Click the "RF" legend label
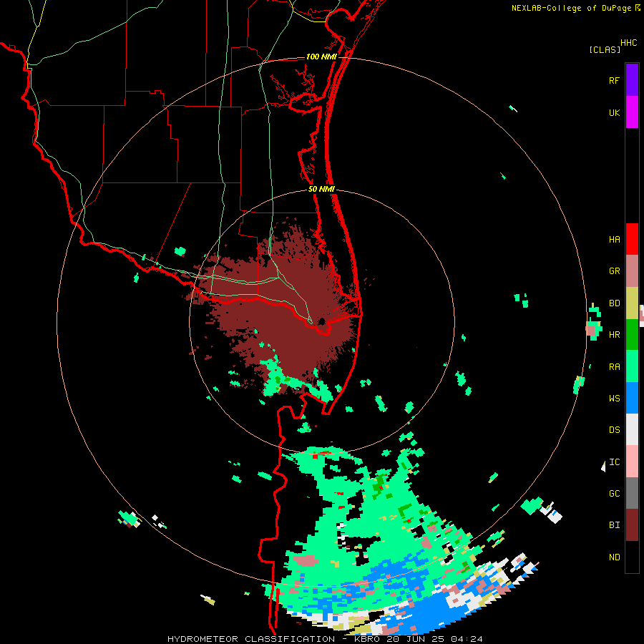Viewport: 644px width, 644px height. [614, 80]
